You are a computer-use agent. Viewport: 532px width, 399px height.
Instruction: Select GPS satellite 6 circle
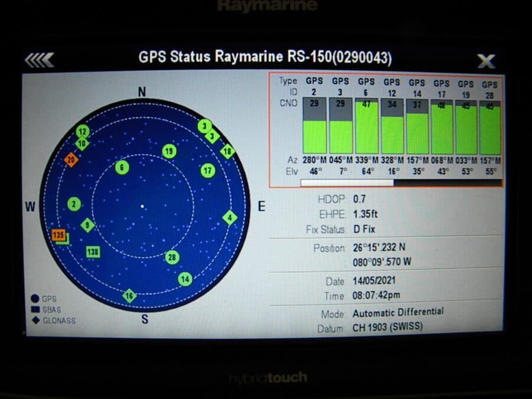point(122,167)
